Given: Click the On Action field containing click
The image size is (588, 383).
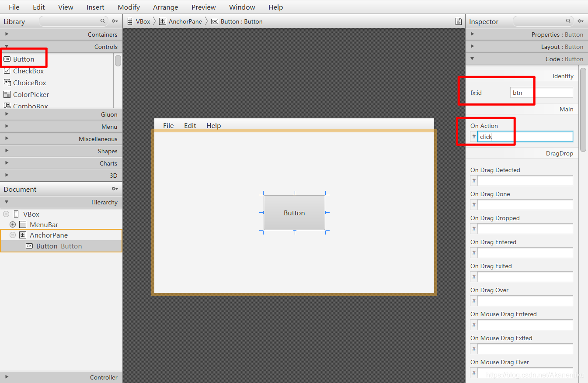Looking at the screenshot, I should (x=525, y=137).
